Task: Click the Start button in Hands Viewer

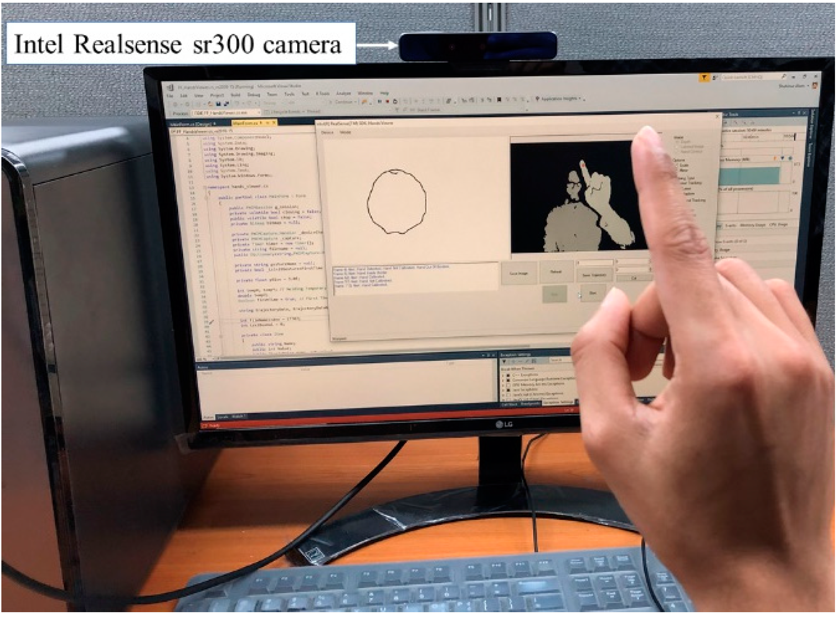Action: coord(593,293)
